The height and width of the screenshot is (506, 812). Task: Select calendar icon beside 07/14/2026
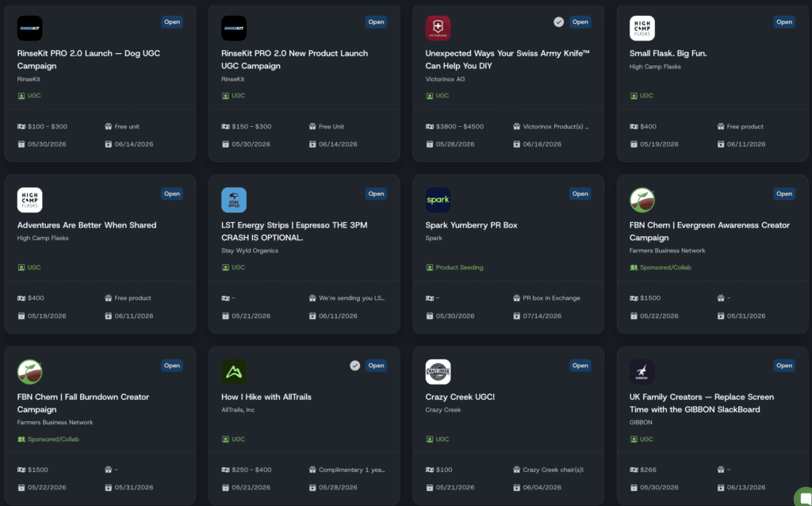coord(516,316)
